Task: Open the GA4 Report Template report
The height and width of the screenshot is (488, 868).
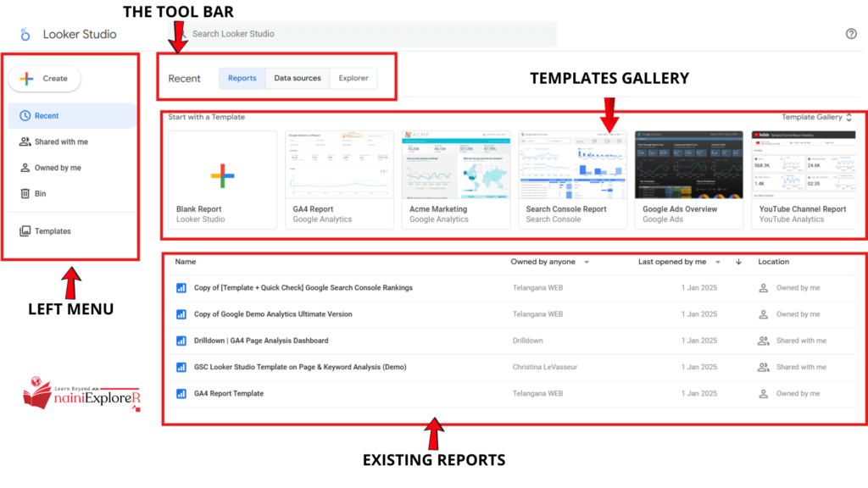Action: point(229,393)
